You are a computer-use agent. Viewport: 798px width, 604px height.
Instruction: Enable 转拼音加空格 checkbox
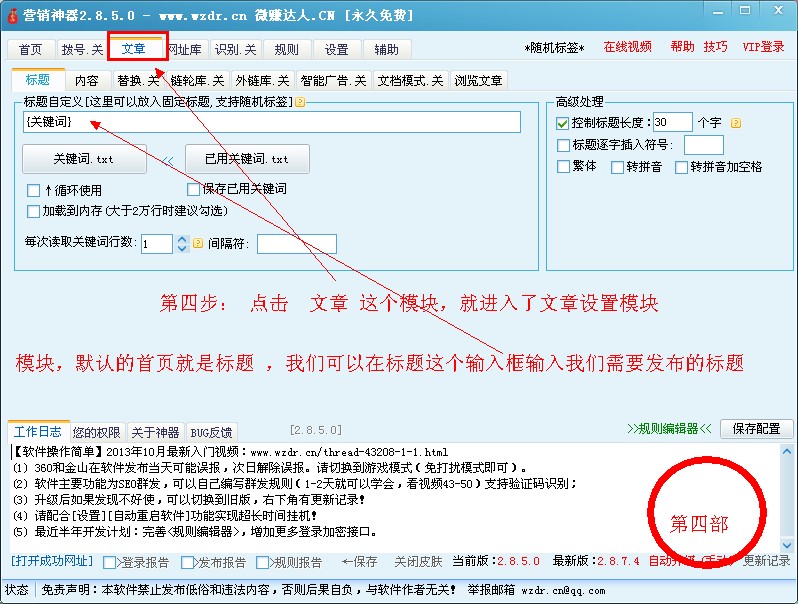click(681, 167)
